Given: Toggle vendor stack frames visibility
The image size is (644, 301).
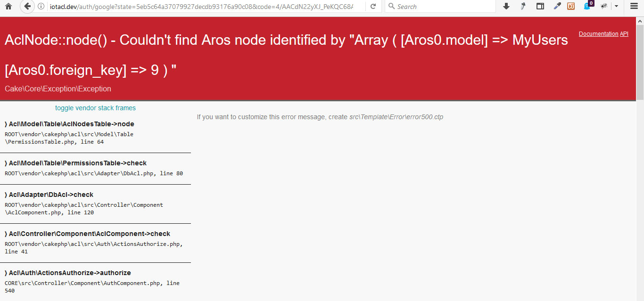Looking at the screenshot, I should (95, 108).
